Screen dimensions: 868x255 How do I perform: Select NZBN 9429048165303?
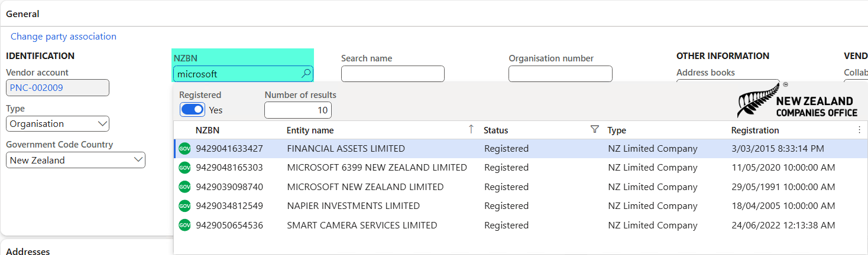click(229, 168)
